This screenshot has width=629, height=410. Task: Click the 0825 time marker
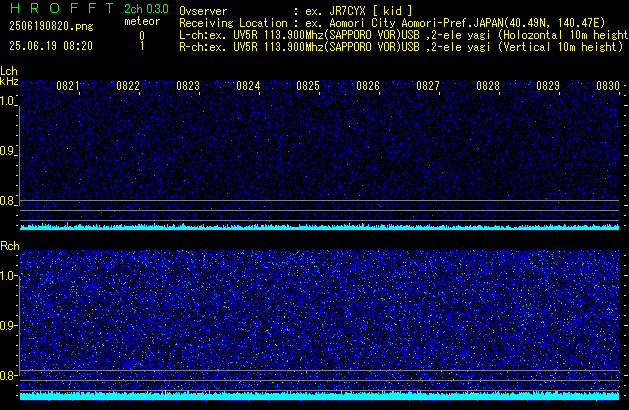pyautogui.click(x=308, y=86)
